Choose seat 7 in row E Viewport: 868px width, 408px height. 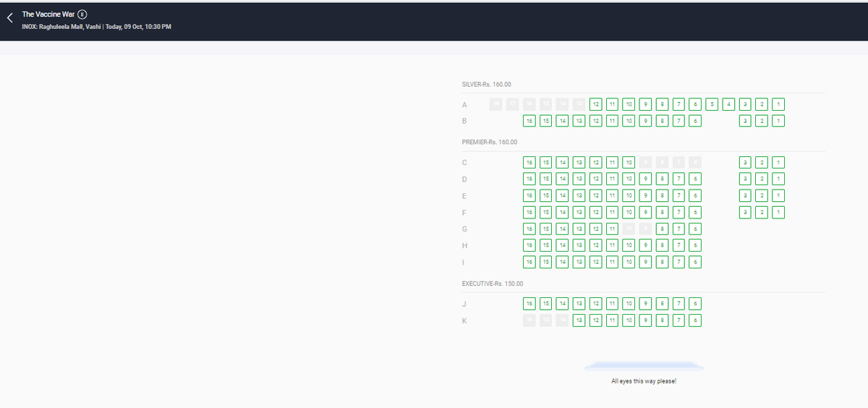(x=679, y=195)
